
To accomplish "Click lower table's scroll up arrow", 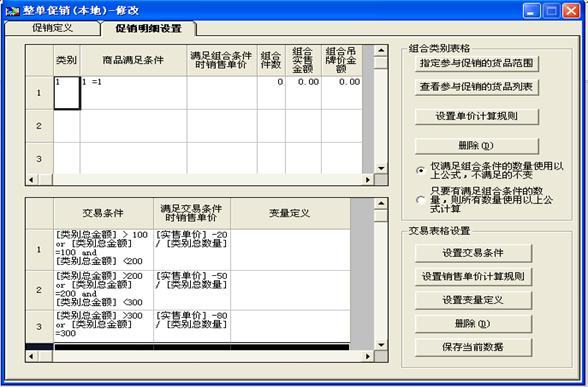I will [381, 204].
